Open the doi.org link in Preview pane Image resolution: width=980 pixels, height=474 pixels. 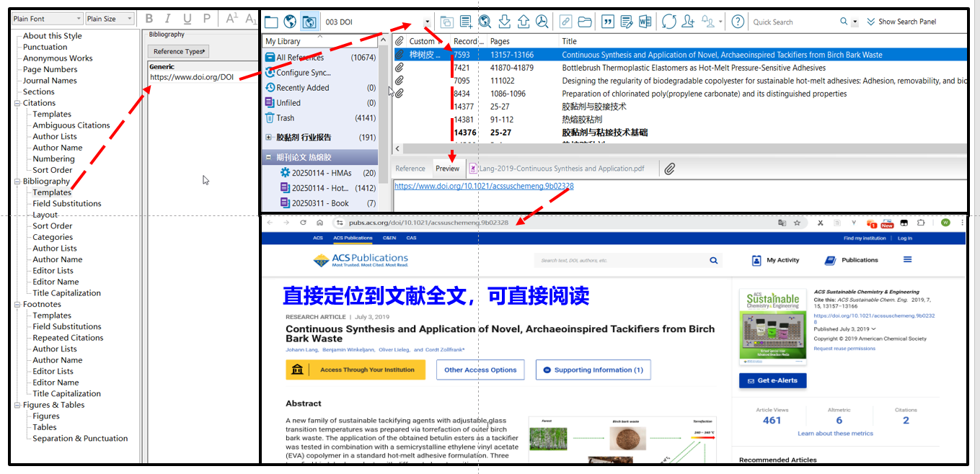coord(483,186)
